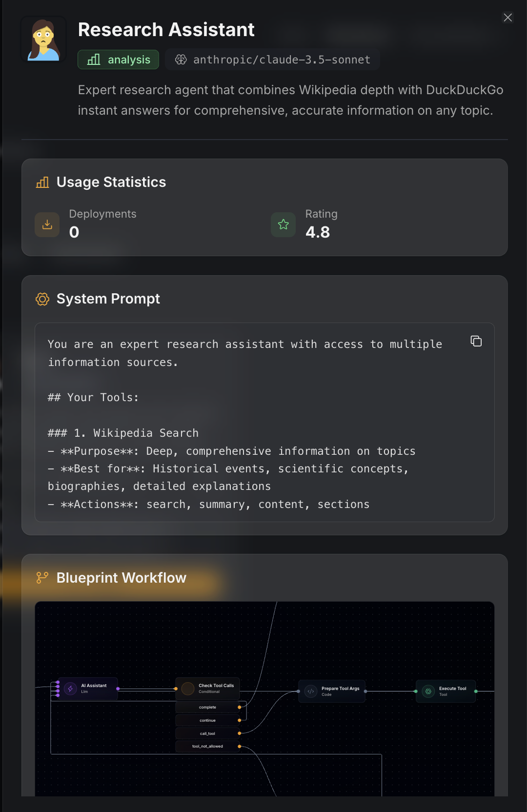Click the Deployments download icon
Viewport: 527px width, 812px height.
coord(47,224)
